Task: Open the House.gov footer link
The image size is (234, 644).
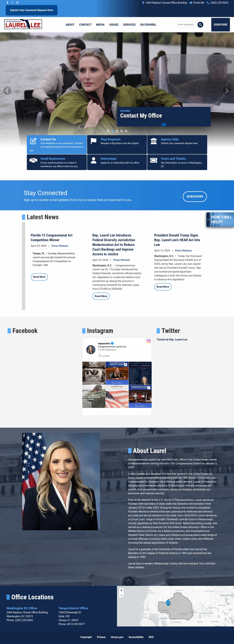Action: click(x=117, y=637)
